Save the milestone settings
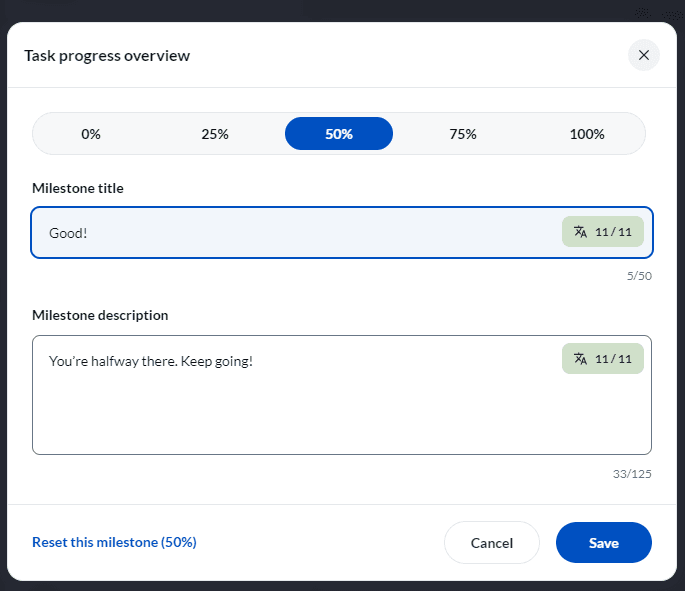The height and width of the screenshot is (591, 685). tap(604, 543)
